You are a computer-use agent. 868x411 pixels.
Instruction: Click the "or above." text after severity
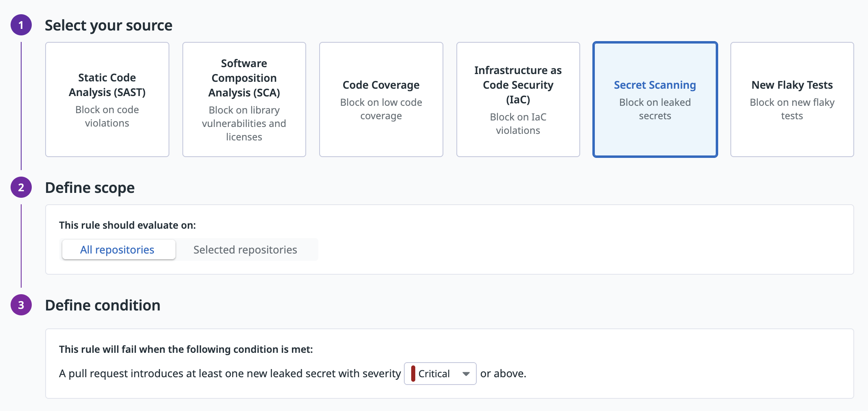503,374
